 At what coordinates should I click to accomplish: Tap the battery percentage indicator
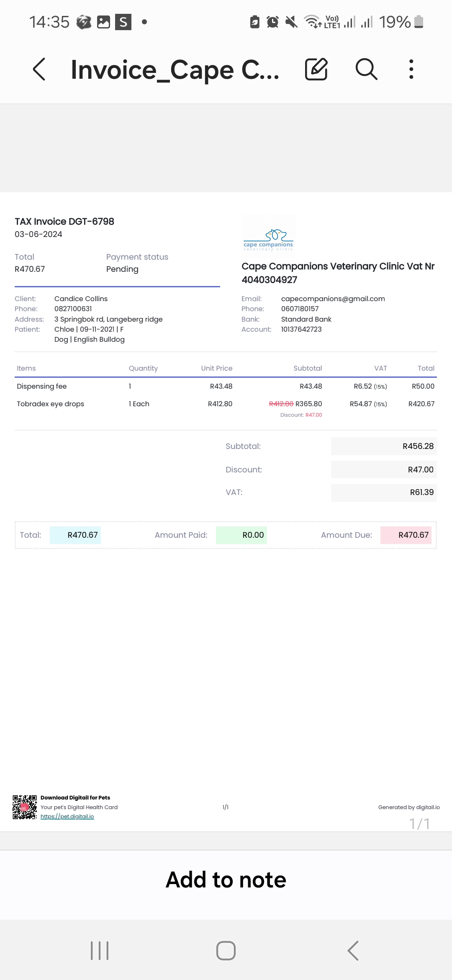(x=395, y=22)
